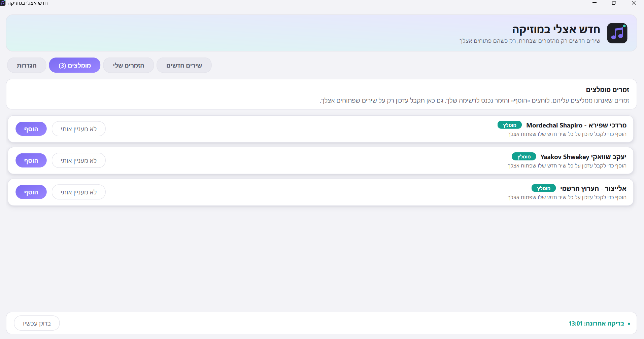The width and height of the screenshot is (644, 339).
Task: Close the application window
Action: (x=634, y=3)
